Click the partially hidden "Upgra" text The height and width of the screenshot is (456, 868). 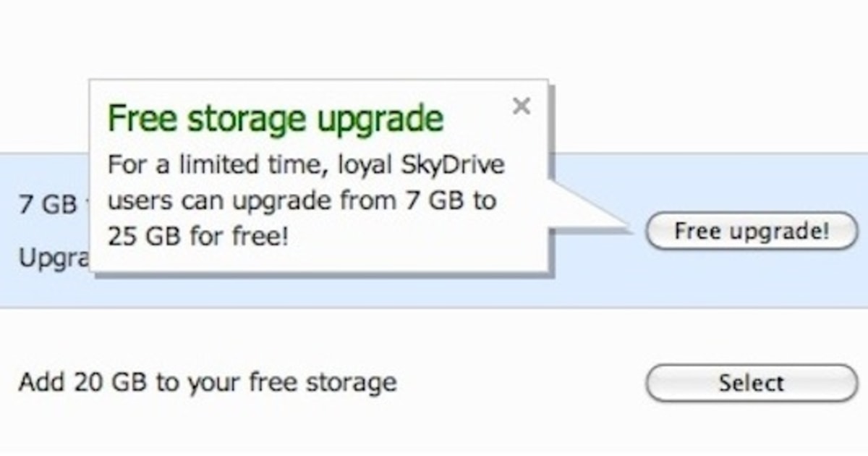point(52,257)
